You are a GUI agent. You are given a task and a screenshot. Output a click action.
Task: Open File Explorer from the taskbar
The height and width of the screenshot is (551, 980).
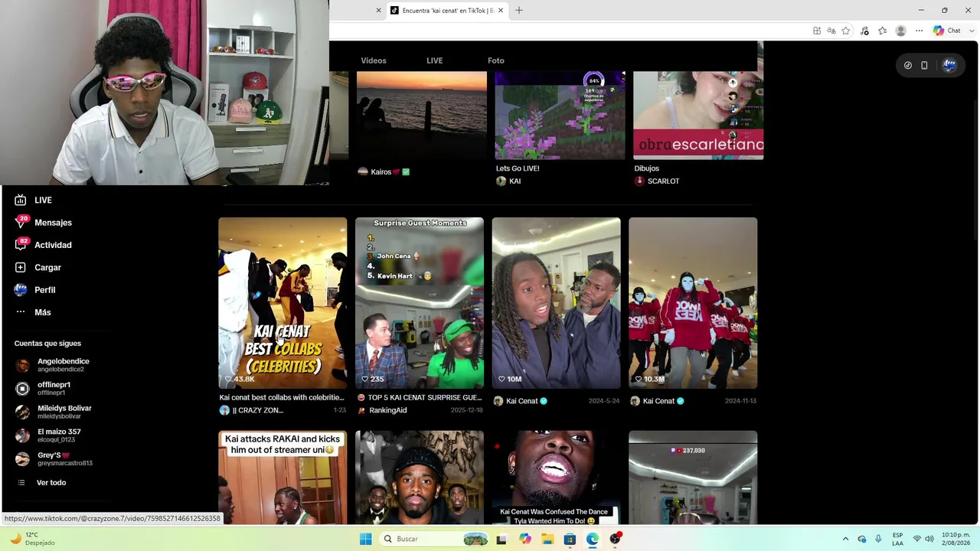(547, 539)
